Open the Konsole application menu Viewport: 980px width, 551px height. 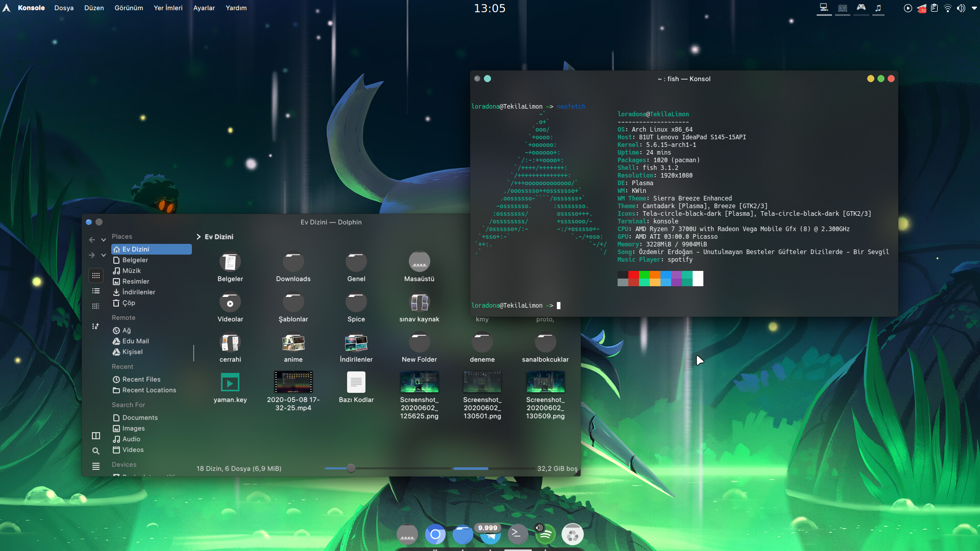tap(31, 8)
